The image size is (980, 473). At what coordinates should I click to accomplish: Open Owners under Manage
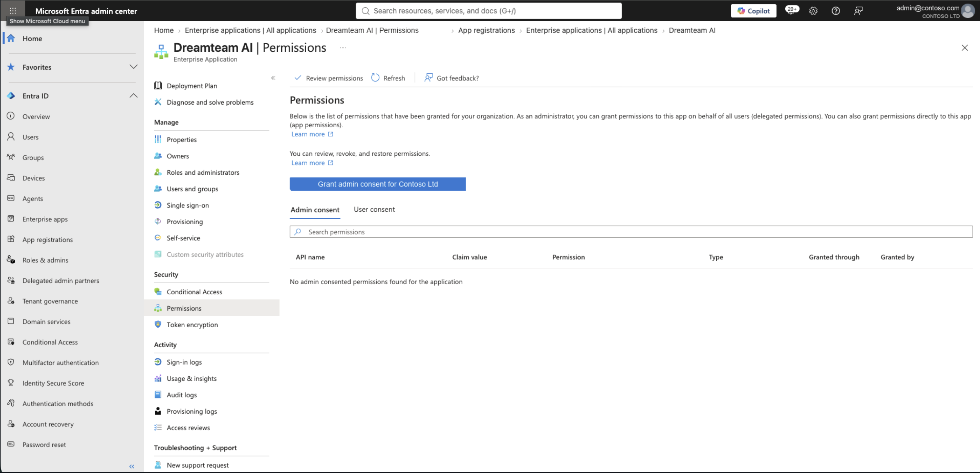point(178,156)
